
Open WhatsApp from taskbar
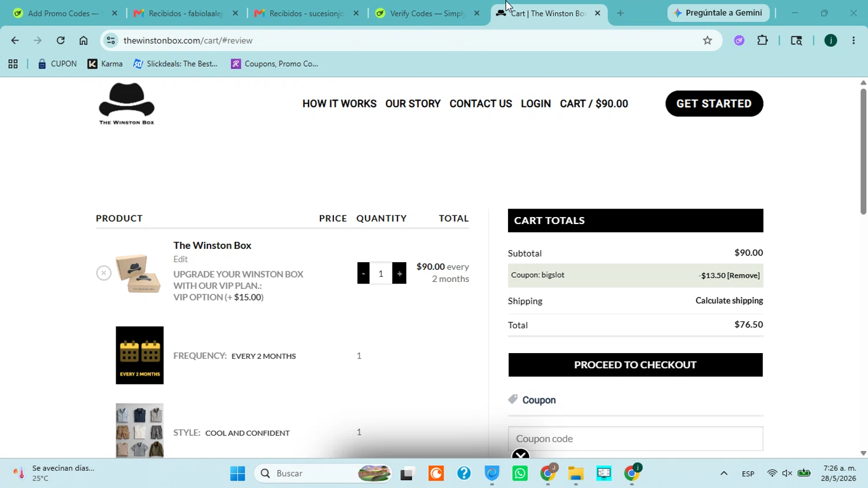[x=520, y=474]
